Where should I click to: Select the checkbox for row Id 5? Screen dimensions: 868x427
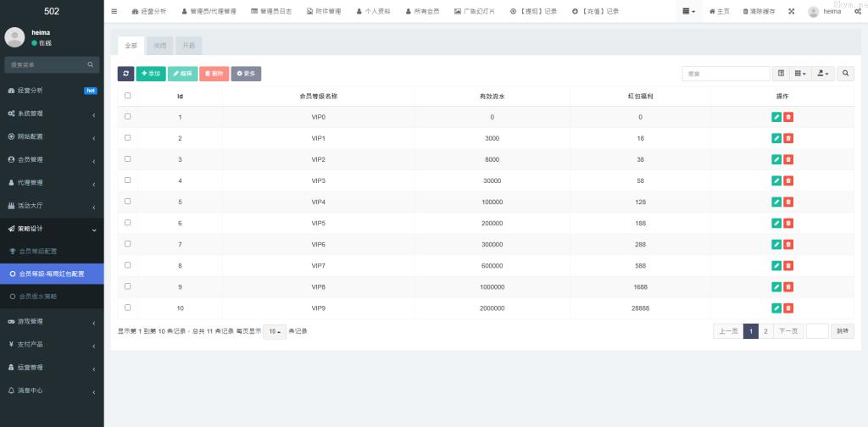point(128,201)
